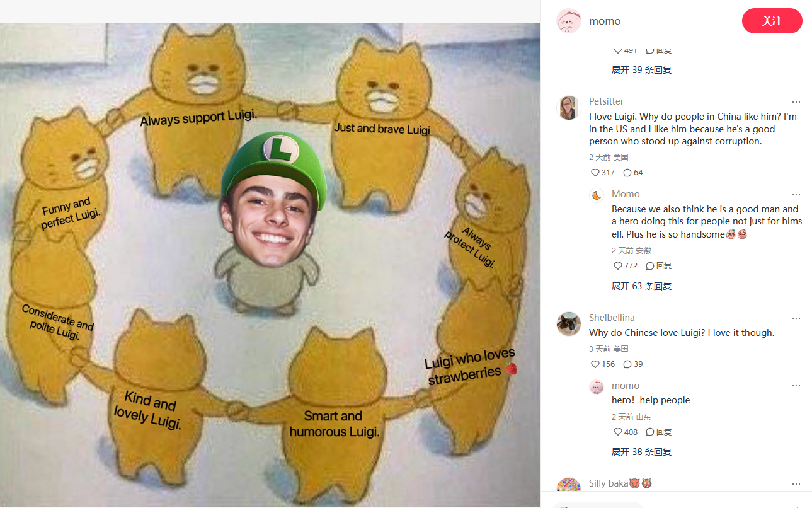Open Petsitter's profile avatar
Screen dimensions: 812x508
point(569,108)
